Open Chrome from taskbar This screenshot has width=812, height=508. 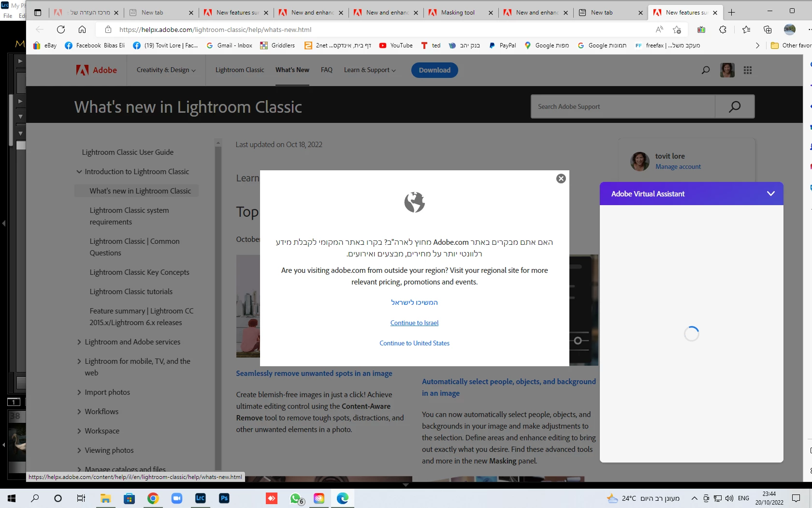point(153,498)
